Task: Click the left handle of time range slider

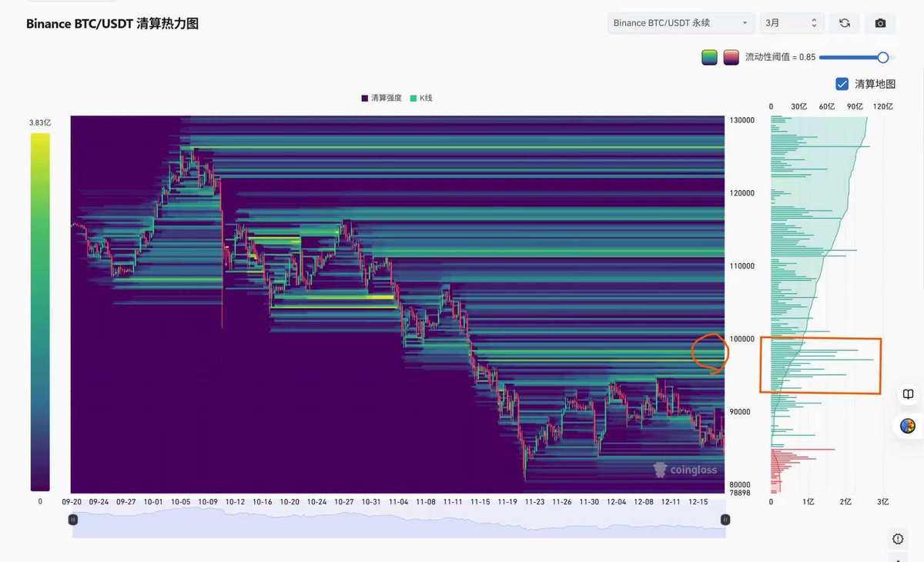Action: coord(73,520)
